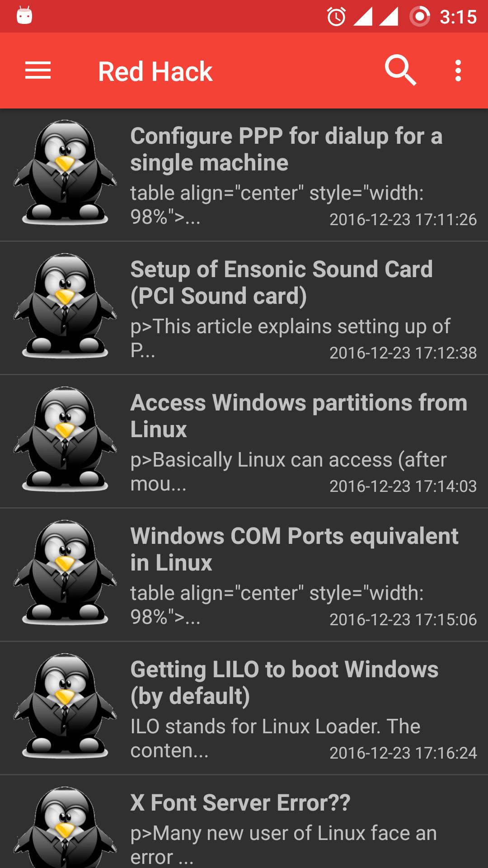Viewport: 488px width, 868px height.
Task: Tap the alarm clock status icon
Action: click(x=336, y=17)
